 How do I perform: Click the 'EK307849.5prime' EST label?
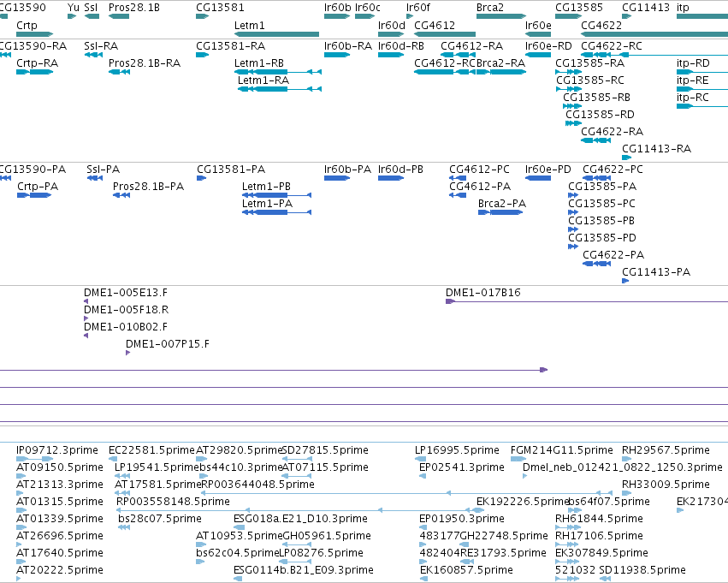click(601, 553)
